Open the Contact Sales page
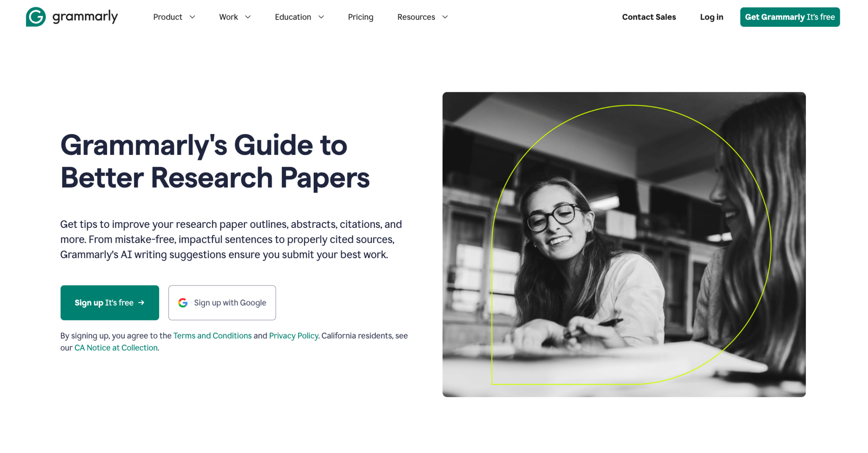Image resolution: width=868 pixels, height=453 pixels. tap(649, 17)
